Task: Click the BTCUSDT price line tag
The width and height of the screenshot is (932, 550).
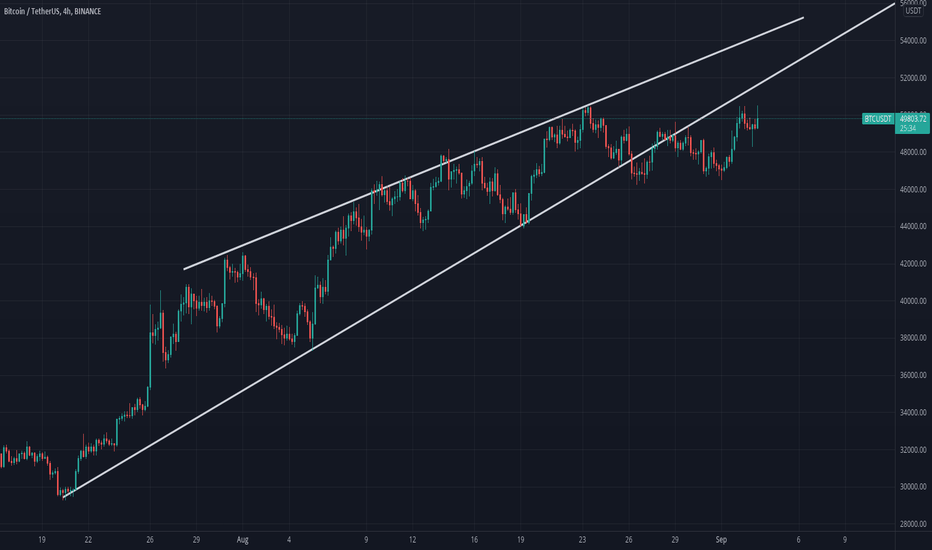Action: 878,119
